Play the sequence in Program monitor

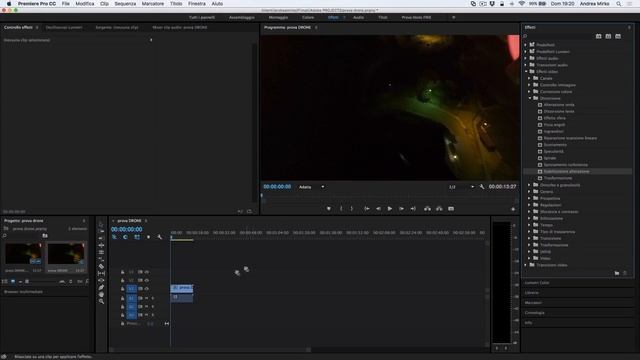390,209
